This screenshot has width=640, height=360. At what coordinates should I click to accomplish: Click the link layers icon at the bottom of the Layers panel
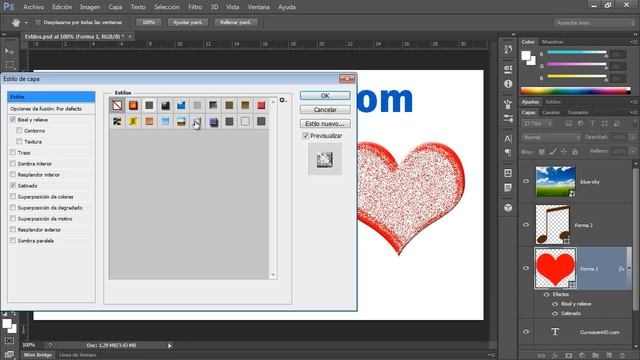pos(541,356)
